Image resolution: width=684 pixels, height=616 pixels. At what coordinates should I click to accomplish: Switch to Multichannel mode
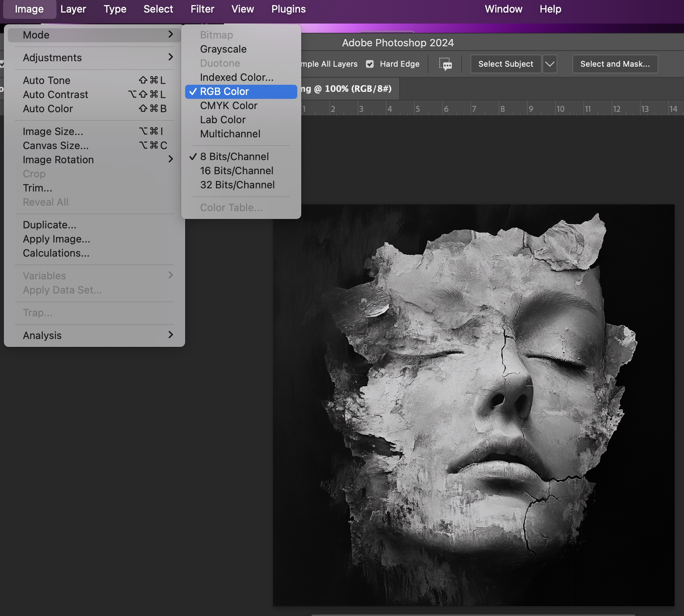241,134
